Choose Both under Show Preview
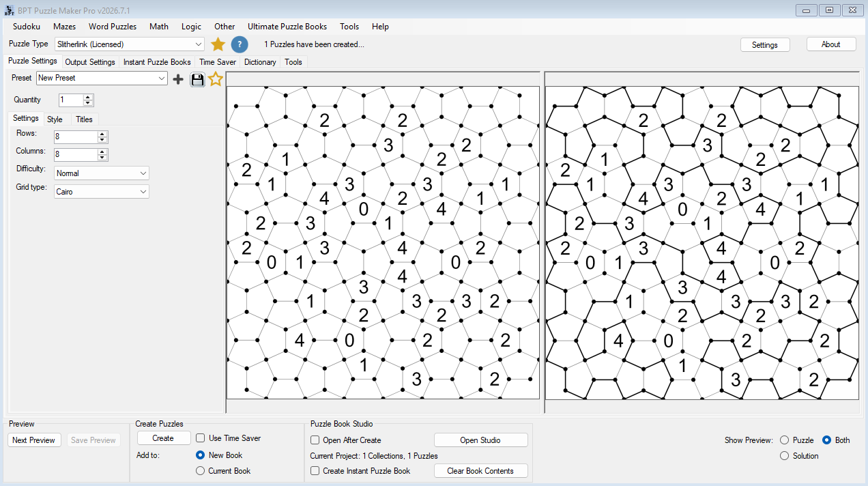The height and width of the screenshot is (486, 868). (827, 440)
